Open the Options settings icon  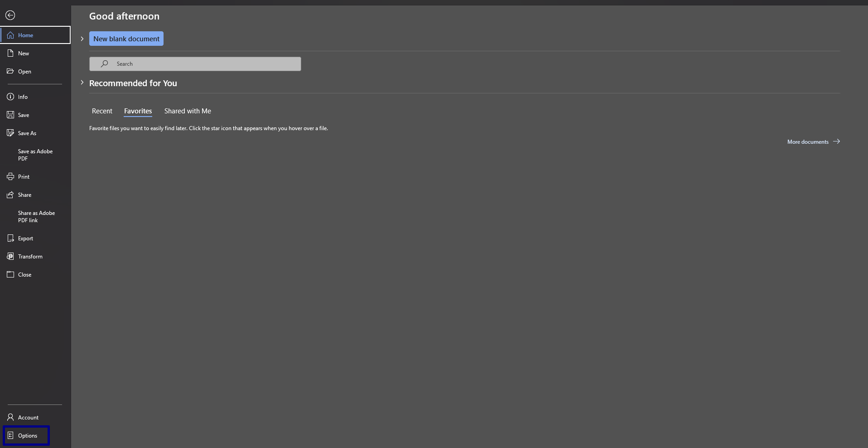(10, 435)
